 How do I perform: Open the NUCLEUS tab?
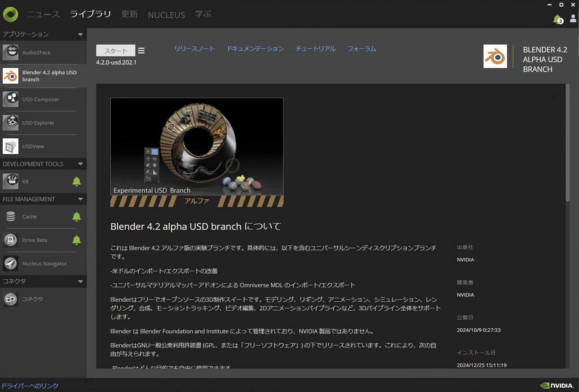pyautogui.click(x=166, y=15)
